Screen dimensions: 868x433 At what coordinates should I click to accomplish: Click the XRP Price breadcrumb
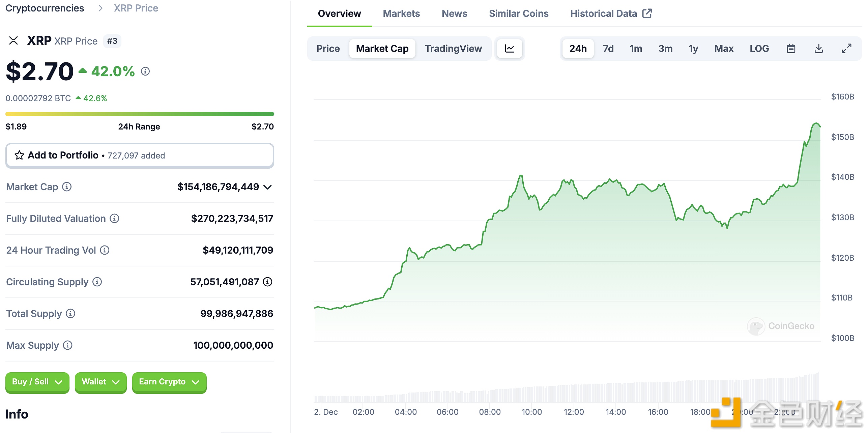(136, 8)
